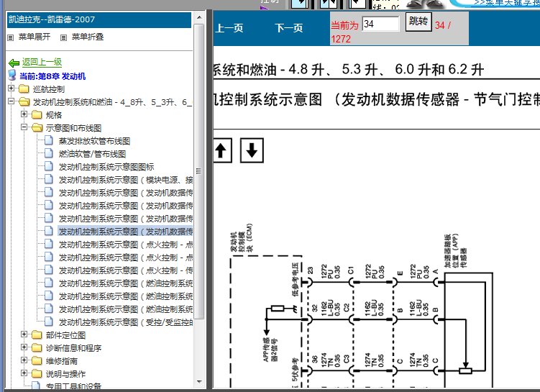The height and width of the screenshot is (392, 540).
Task: Go to next page with 下一页
Action: coord(289,28)
